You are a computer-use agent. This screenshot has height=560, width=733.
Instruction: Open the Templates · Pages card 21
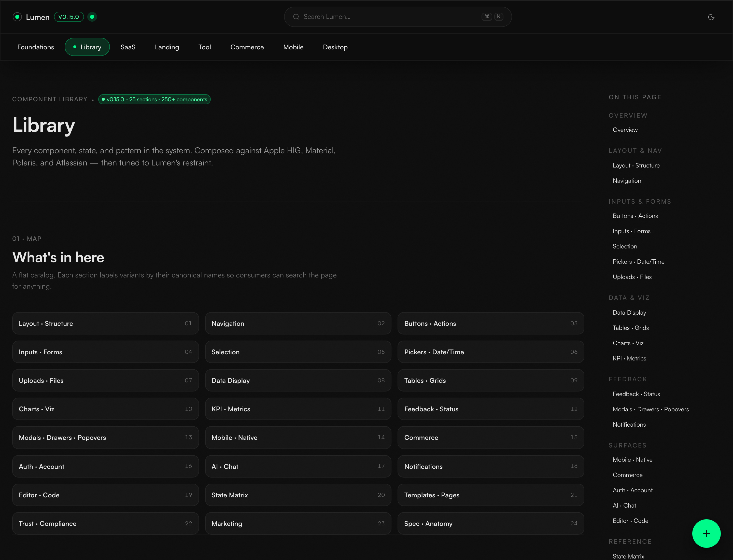click(x=491, y=495)
